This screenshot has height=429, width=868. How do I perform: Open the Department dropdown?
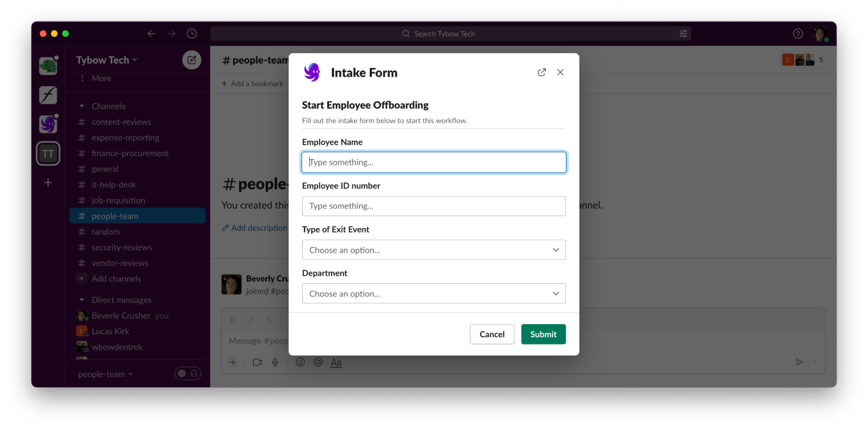tap(433, 293)
